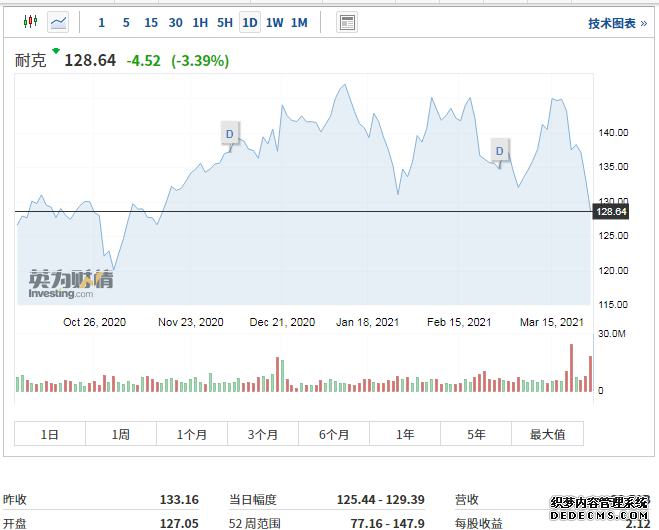Click the 128.64 current price tag
This screenshot has width=659, height=530.
[x=611, y=211]
